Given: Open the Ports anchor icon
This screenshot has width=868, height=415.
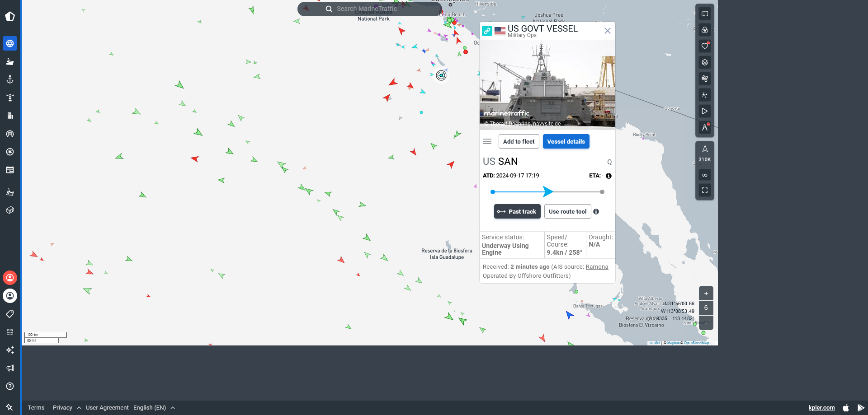Looking at the screenshot, I should click(x=10, y=79).
